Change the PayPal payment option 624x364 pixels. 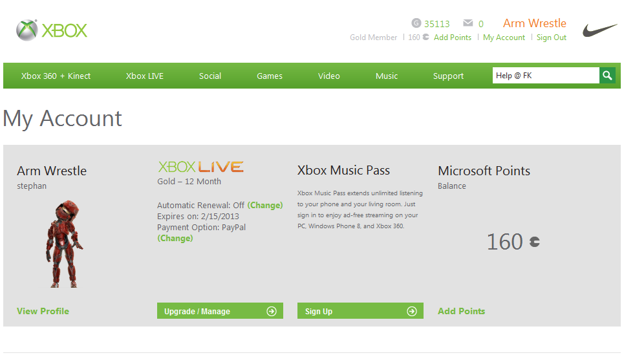coord(175,239)
